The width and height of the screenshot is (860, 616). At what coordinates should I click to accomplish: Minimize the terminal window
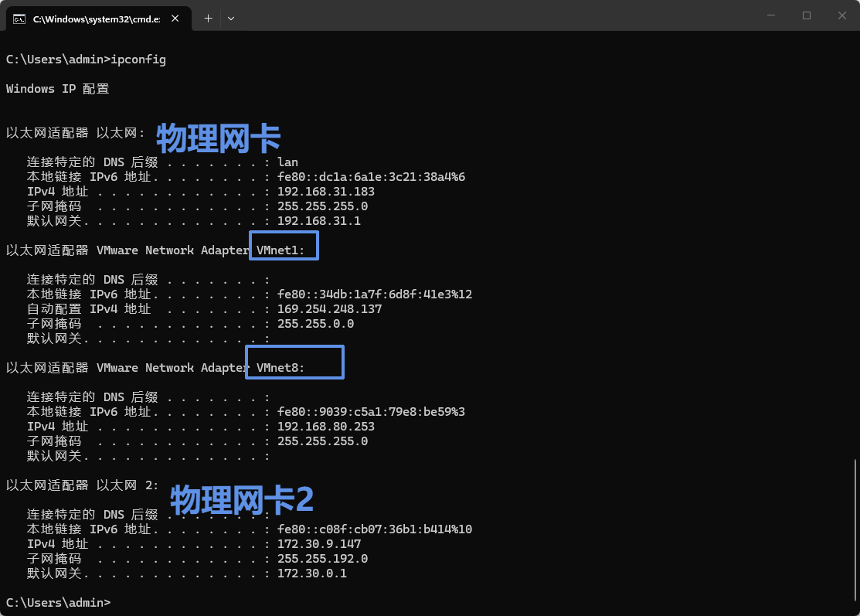[x=771, y=15]
